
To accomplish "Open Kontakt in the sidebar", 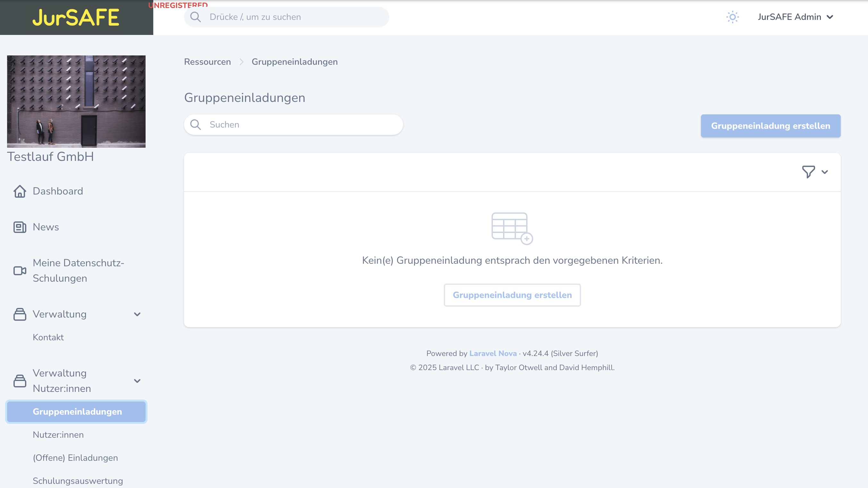I will (48, 337).
